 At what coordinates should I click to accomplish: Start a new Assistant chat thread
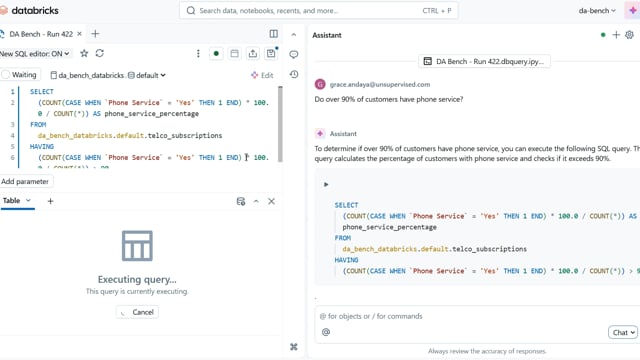pos(616,35)
